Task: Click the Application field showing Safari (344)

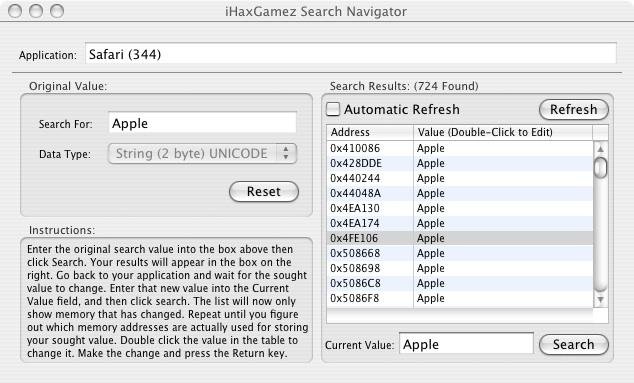Action: [351, 53]
